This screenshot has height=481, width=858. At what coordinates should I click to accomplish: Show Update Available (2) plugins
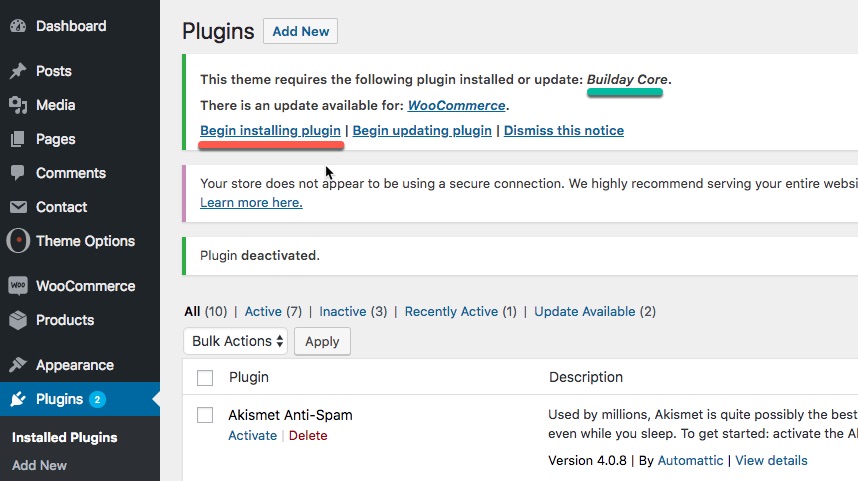595,311
